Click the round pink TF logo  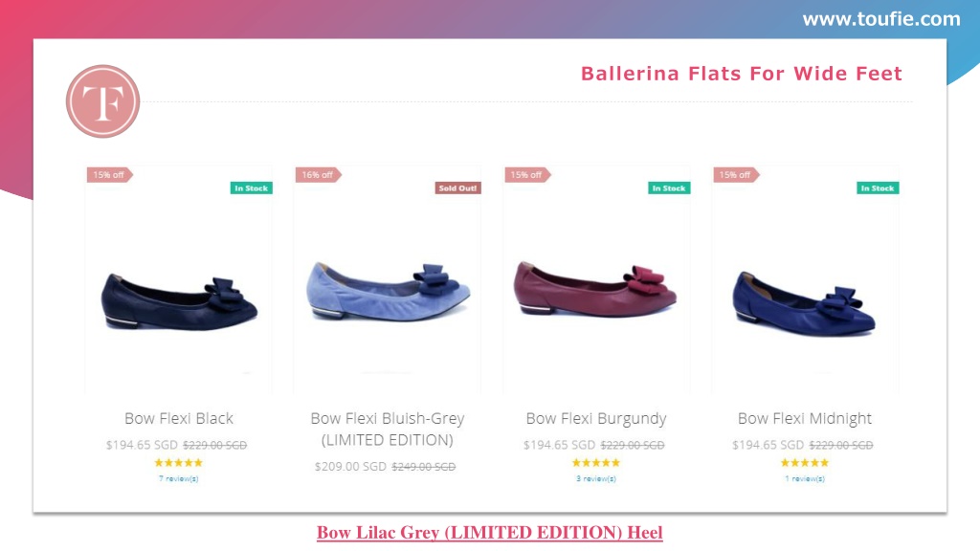102,101
